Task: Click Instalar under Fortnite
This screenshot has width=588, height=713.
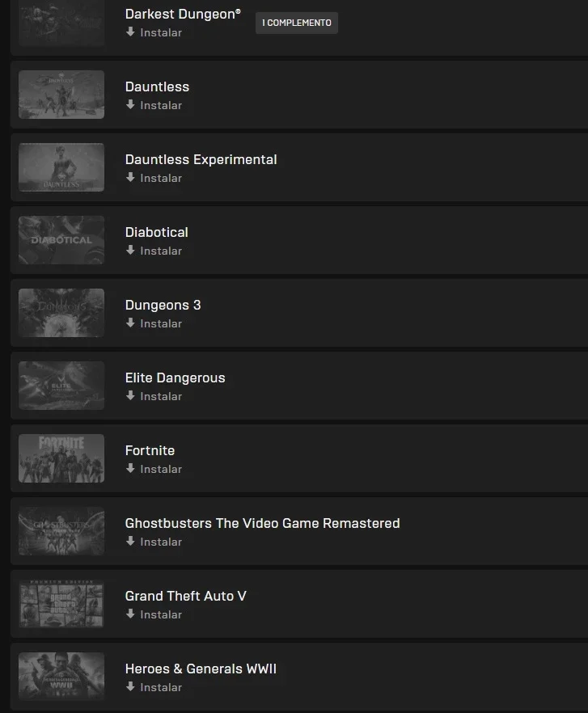Action: point(161,469)
